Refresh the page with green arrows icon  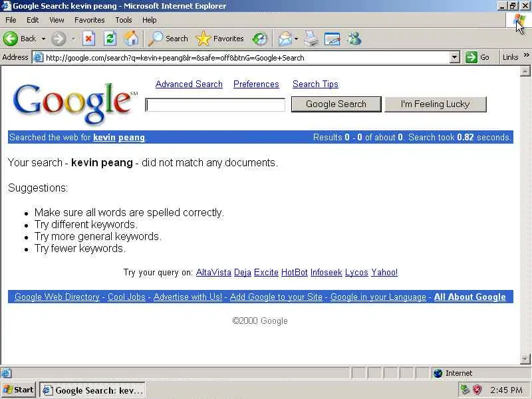tap(110, 39)
